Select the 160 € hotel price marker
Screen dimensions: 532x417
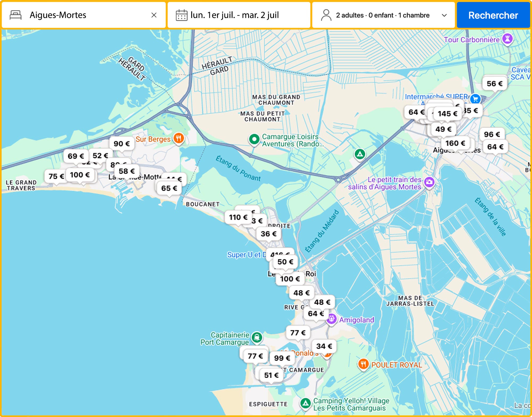point(455,143)
